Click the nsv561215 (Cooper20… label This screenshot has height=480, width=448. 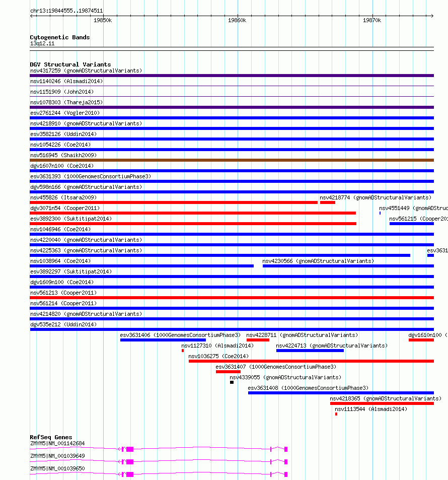coord(418,219)
